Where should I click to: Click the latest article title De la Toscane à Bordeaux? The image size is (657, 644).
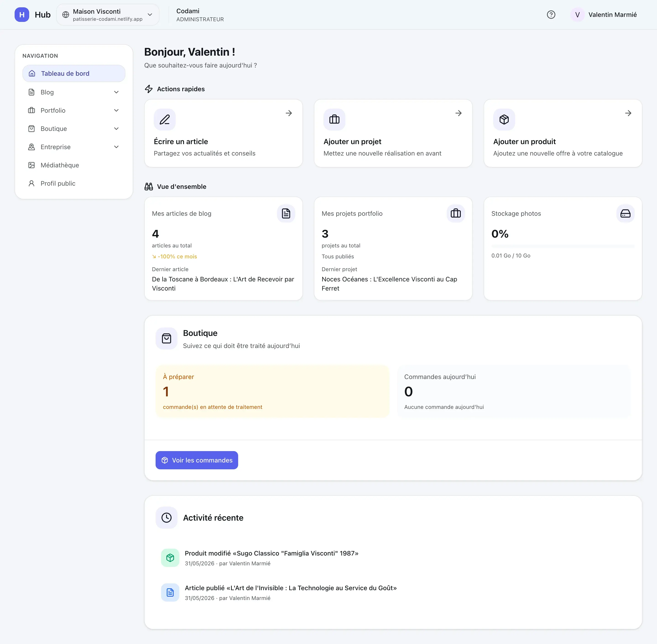[x=223, y=283]
